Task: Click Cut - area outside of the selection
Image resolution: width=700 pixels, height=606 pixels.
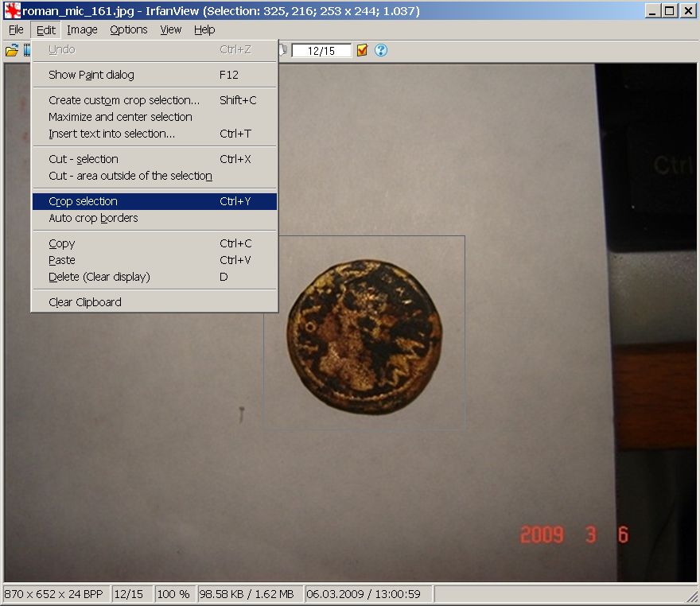Action: [130, 176]
